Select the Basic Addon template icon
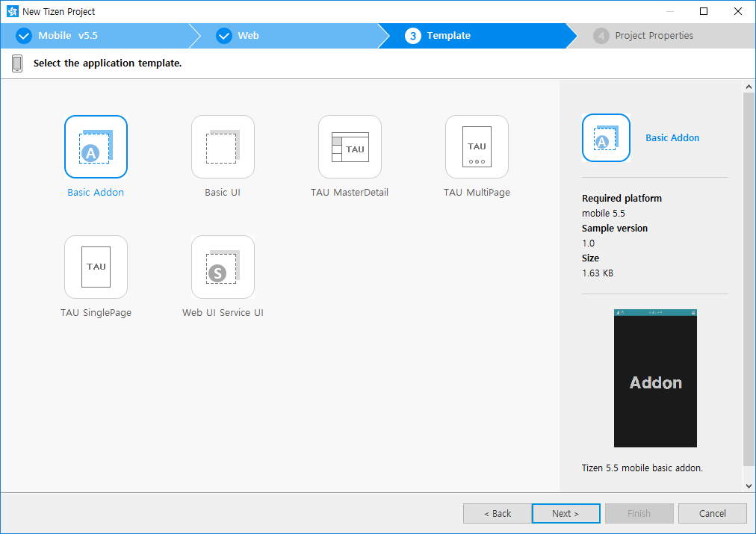Image resolution: width=756 pixels, height=534 pixels. [96, 146]
